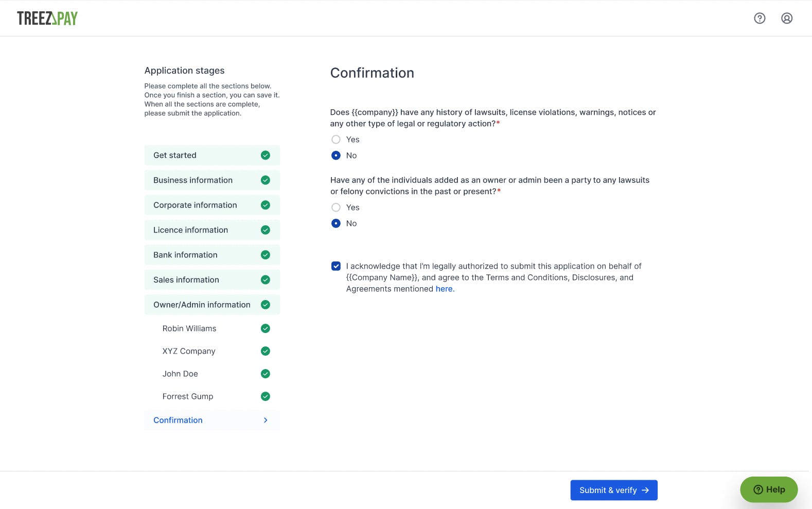The width and height of the screenshot is (812, 509).
Task: Select Yes for owner lawsuits or felony question
Action: [x=336, y=207]
